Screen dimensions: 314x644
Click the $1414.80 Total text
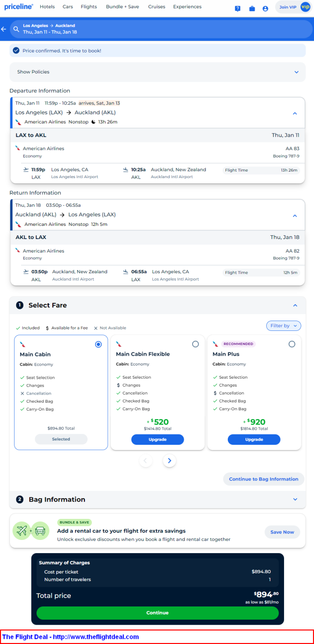(x=157, y=428)
